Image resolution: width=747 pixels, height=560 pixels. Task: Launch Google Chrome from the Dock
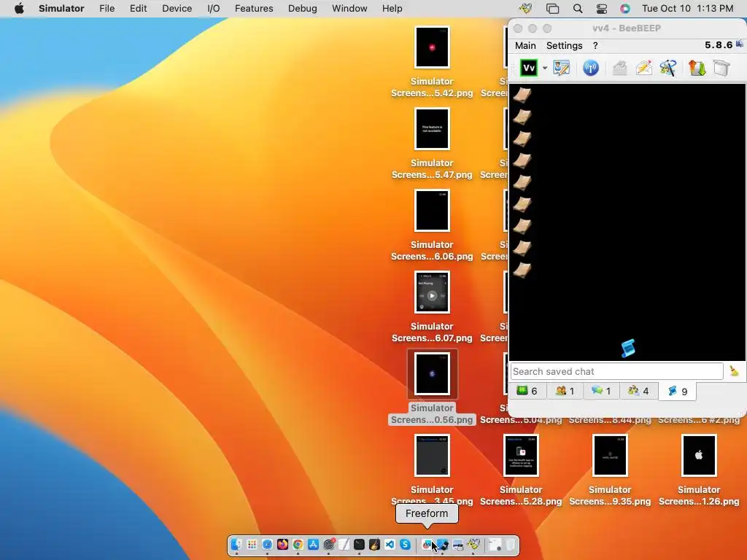(x=298, y=544)
